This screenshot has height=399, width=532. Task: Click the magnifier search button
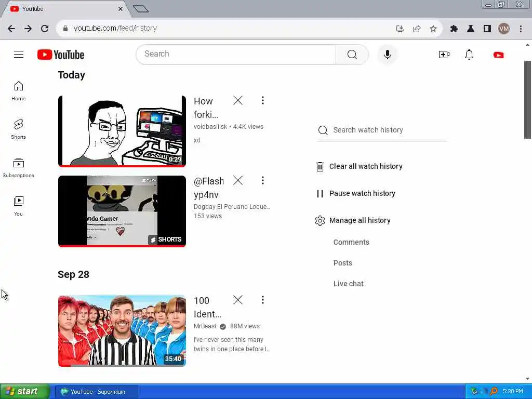[352, 54]
